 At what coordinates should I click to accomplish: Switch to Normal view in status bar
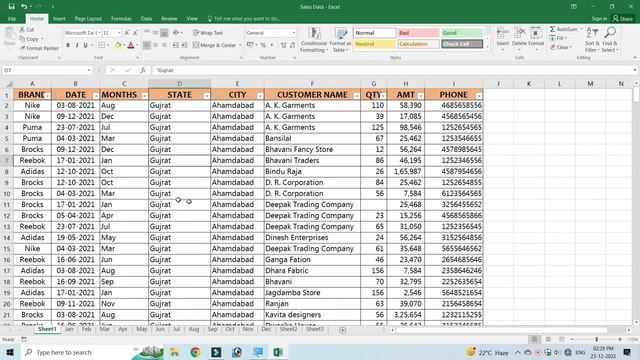[534, 339]
